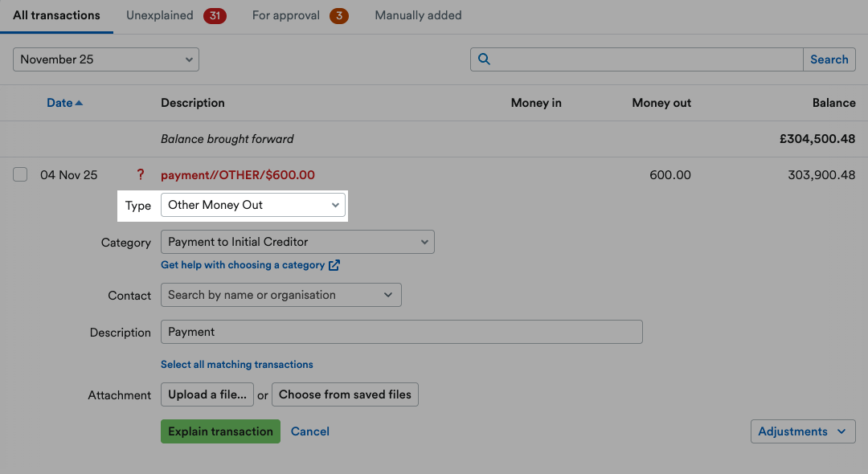Open the Type dropdown showing Other Money Out
This screenshot has height=474, width=868.
253,205
